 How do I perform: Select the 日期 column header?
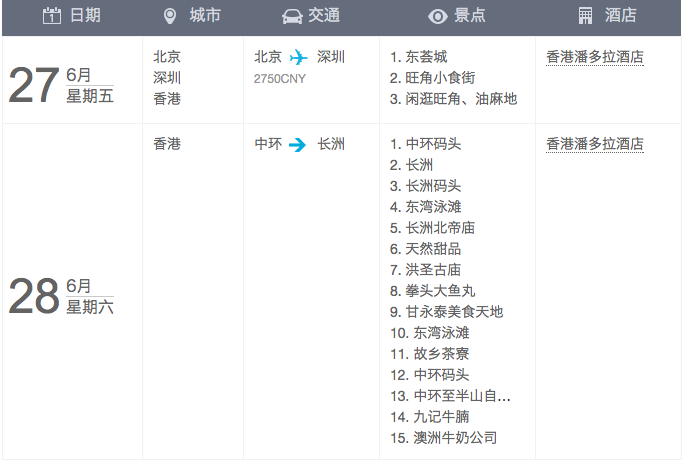tap(72, 16)
